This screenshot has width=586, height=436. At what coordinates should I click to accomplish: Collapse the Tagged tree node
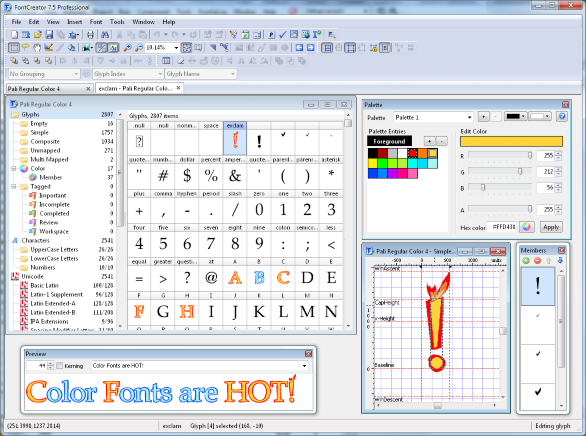point(14,186)
